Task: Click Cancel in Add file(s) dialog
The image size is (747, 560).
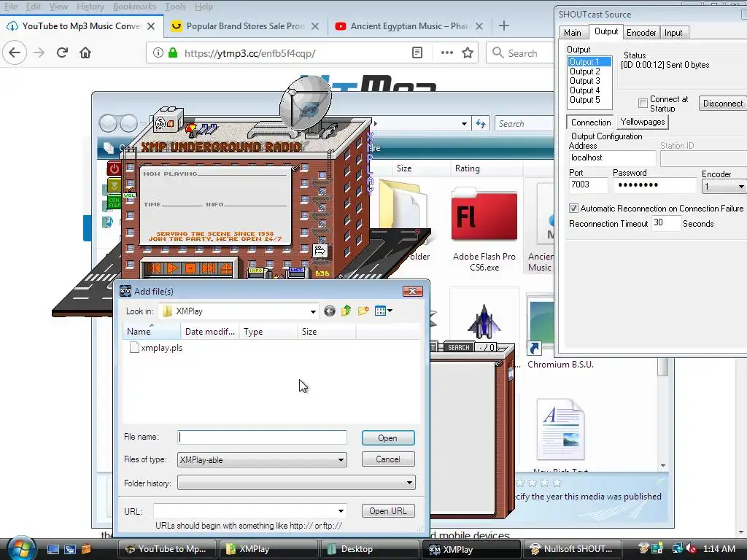Action: click(388, 459)
